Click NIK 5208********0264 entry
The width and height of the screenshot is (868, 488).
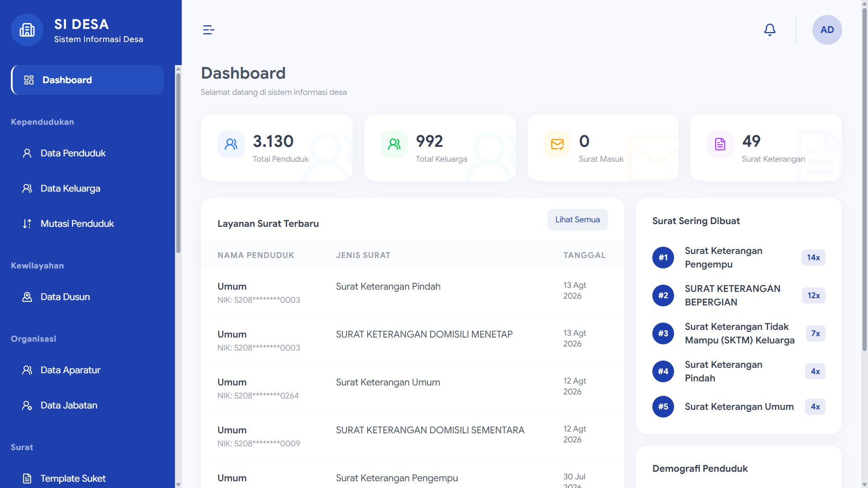click(x=258, y=396)
